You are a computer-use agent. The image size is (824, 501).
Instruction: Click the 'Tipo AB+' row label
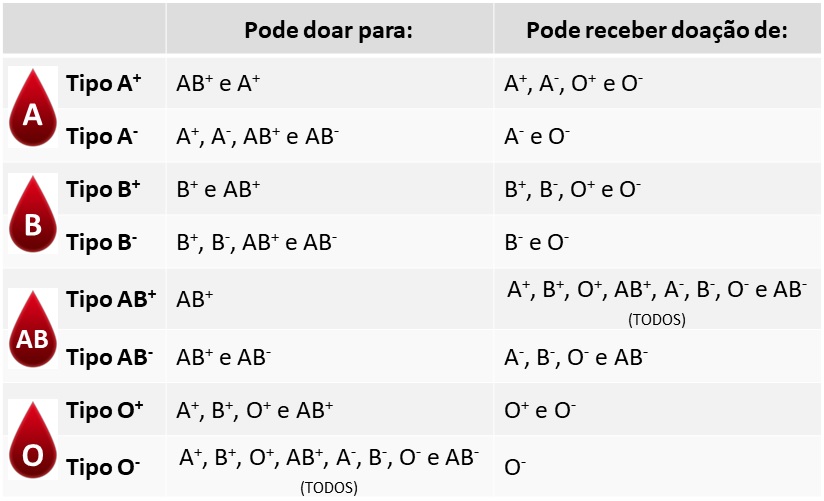point(111,299)
